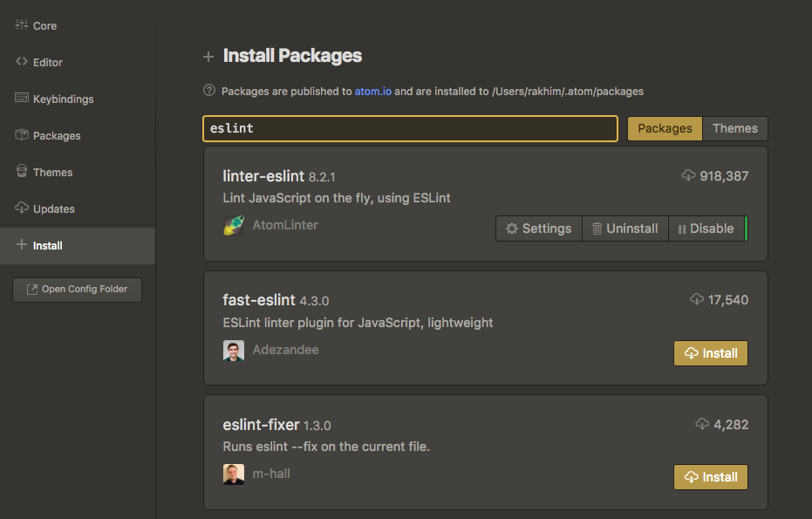Open the Themes paint icon in sidebar
This screenshot has width=812, height=519.
(x=21, y=172)
